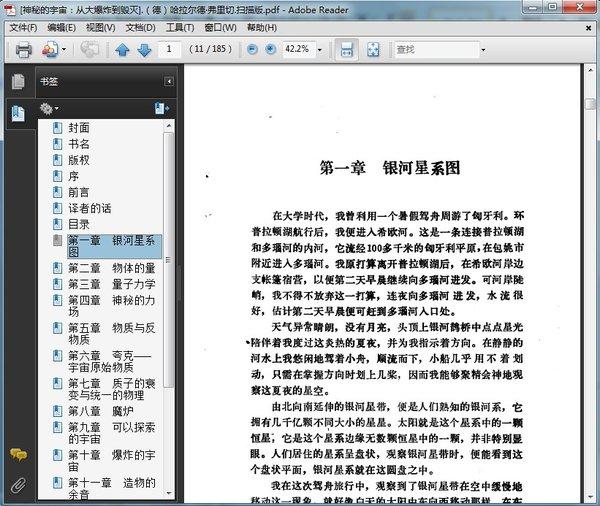The width and height of the screenshot is (600, 506).
Task: Open the 文件(F) menu
Action: [23, 28]
